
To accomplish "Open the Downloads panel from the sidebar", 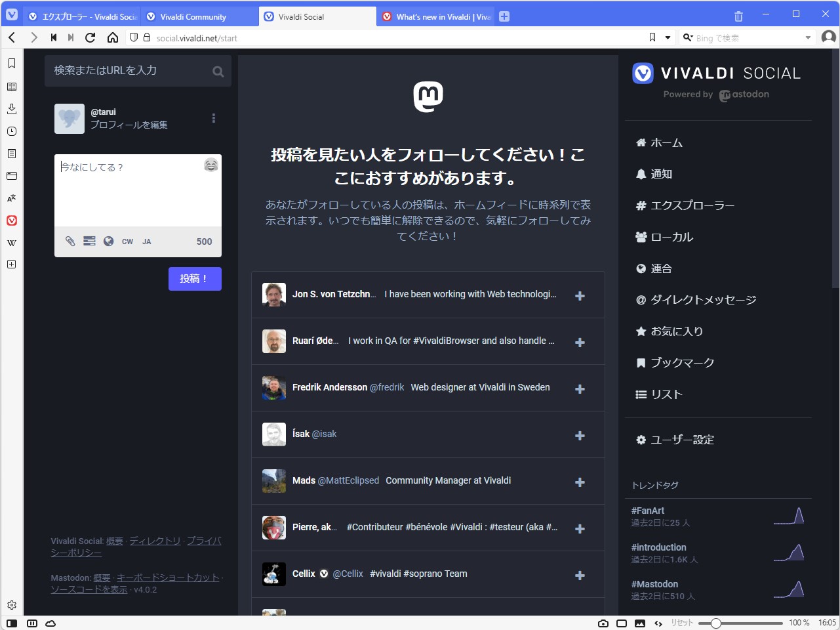I will tap(10, 108).
